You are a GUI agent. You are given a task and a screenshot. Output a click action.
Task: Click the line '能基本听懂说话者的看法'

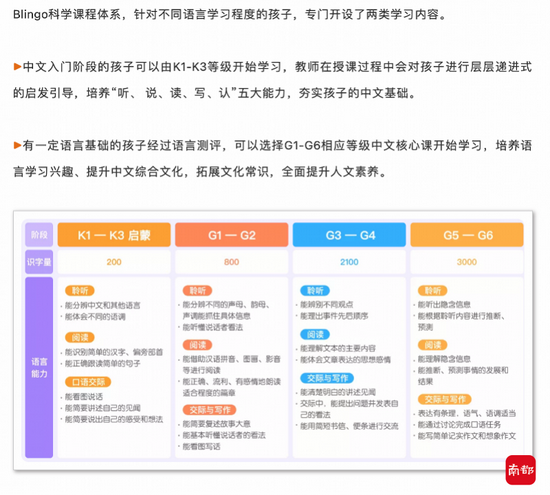224,435
